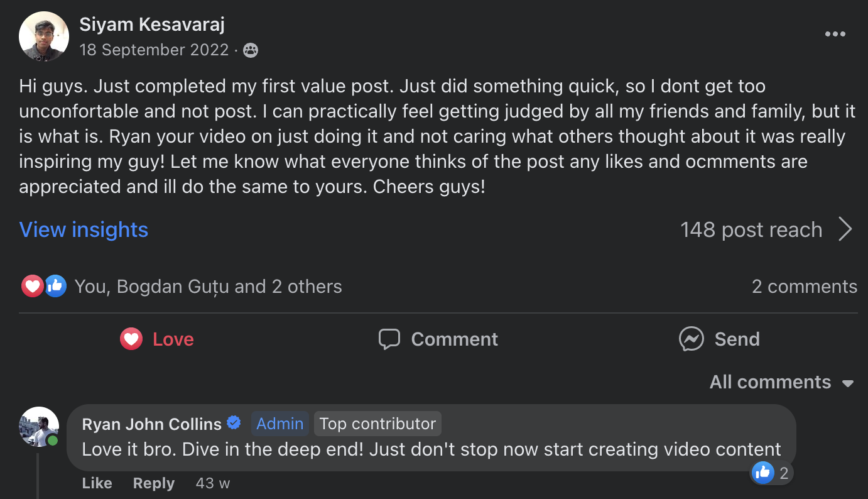Reply to Ryan John Collins' comment

[153, 483]
